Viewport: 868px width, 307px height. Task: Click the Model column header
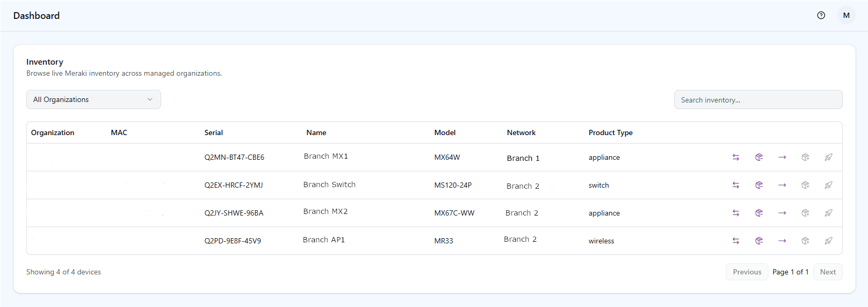click(445, 132)
